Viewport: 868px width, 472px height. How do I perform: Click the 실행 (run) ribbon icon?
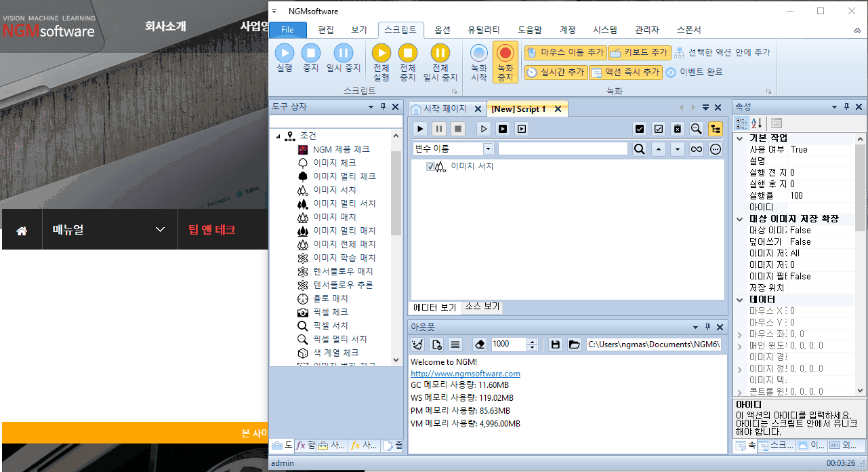pyautogui.click(x=285, y=52)
